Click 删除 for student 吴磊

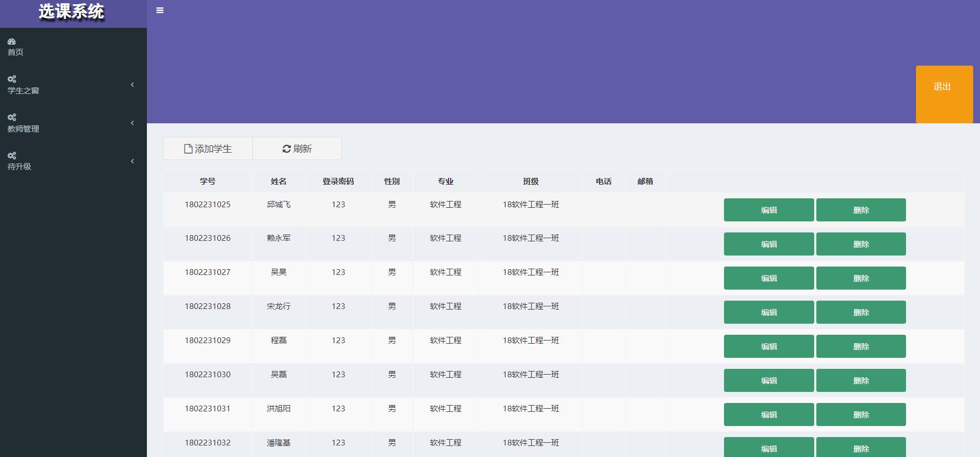point(861,380)
